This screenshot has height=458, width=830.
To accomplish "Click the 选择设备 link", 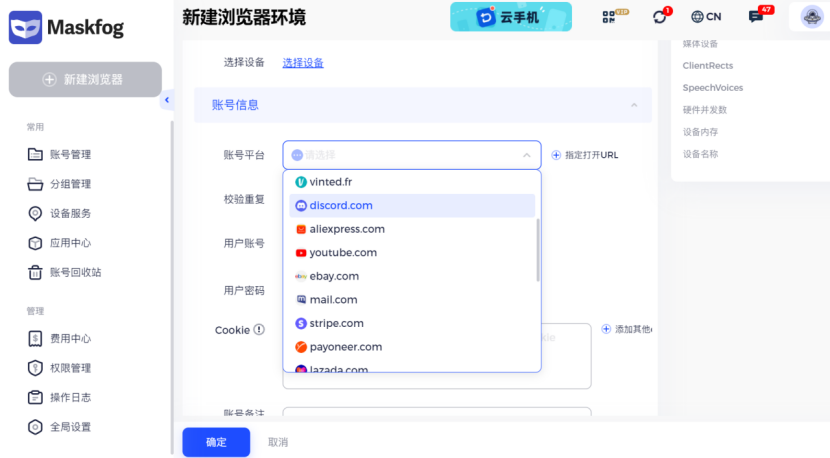I will [303, 62].
